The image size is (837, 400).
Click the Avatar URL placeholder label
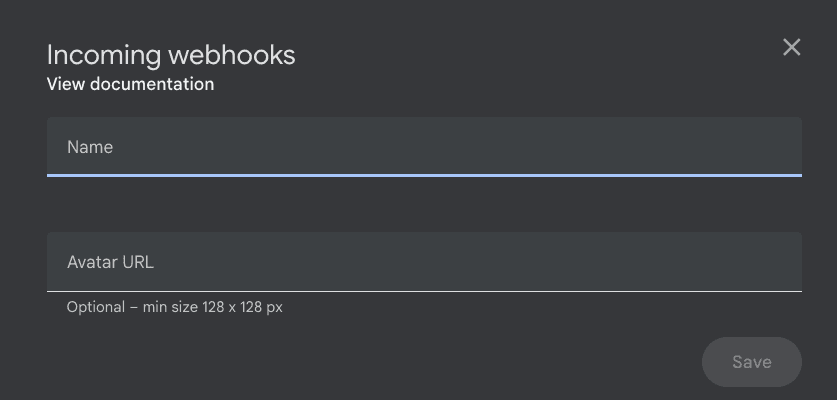(110, 262)
